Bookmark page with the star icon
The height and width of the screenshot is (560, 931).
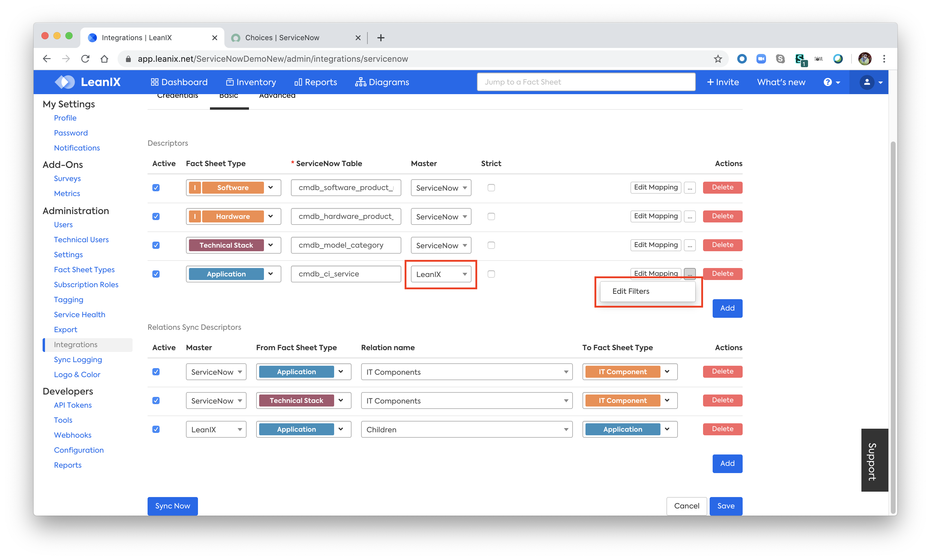tap(717, 59)
